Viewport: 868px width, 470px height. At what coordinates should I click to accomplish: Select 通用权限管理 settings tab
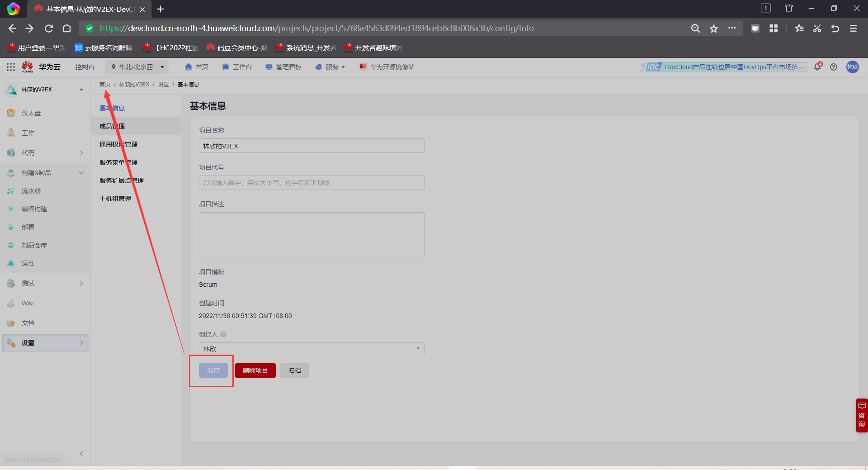click(118, 144)
